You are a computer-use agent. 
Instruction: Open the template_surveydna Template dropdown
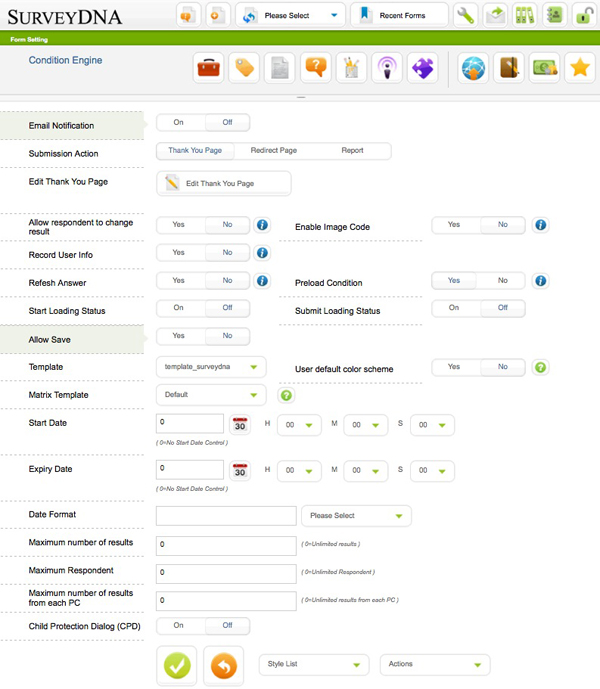pos(211,367)
